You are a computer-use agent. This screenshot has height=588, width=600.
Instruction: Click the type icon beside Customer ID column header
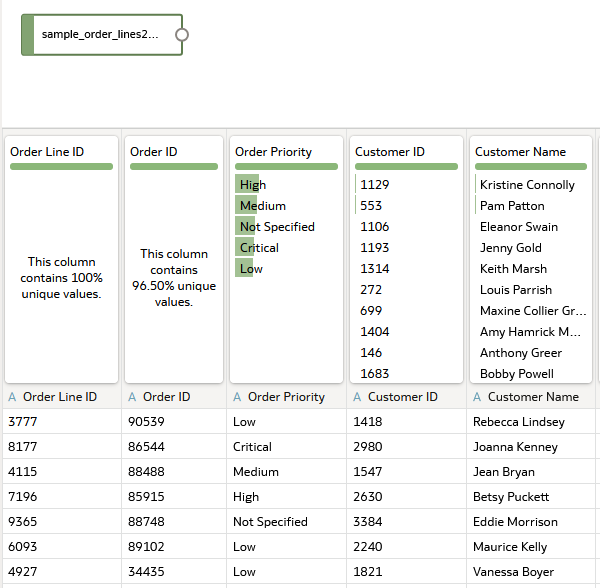tap(357, 397)
